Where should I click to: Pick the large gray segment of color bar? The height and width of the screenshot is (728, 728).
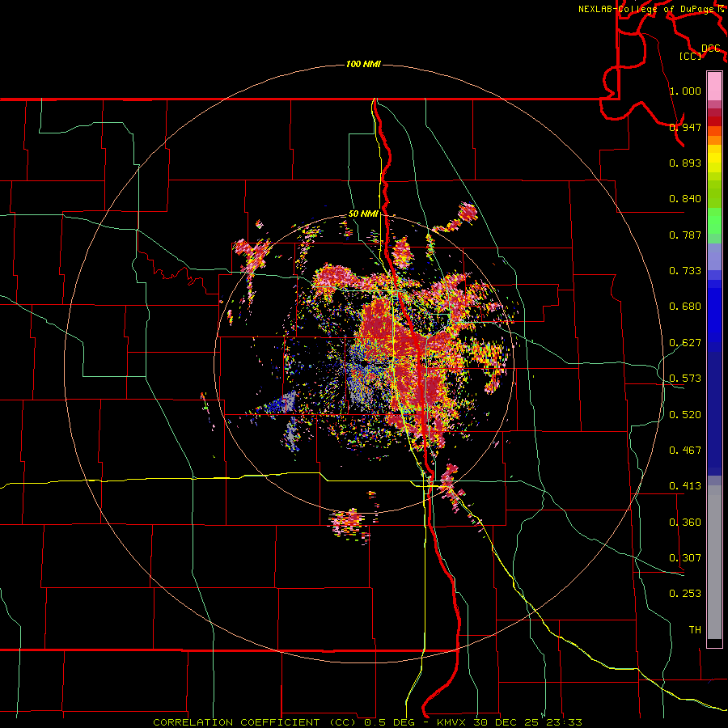tap(714, 562)
